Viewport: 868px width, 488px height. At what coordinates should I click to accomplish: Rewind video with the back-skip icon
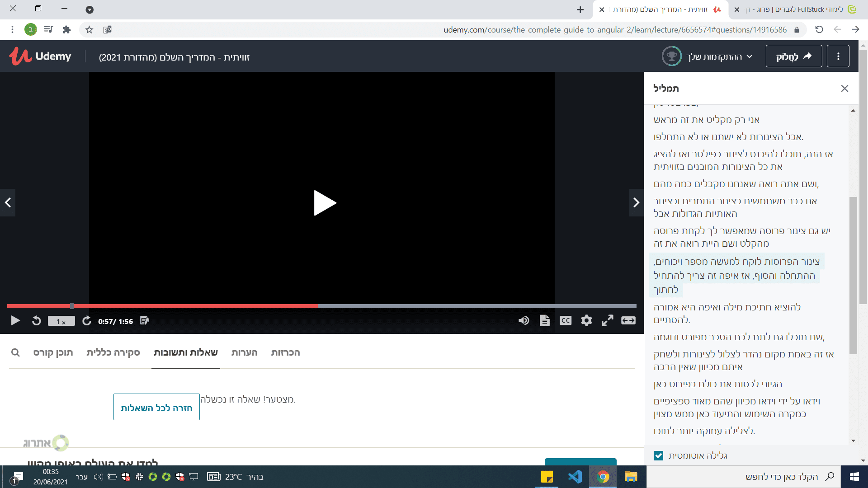pyautogui.click(x=37, y=321)
